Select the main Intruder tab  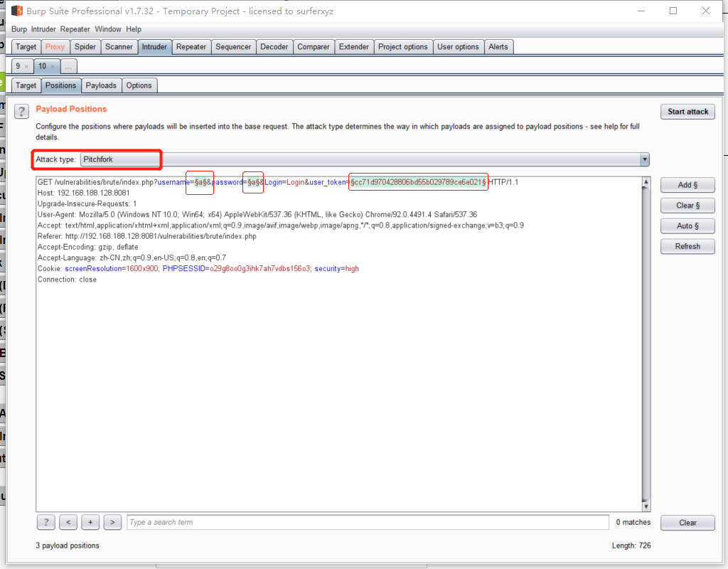[154, 47]
